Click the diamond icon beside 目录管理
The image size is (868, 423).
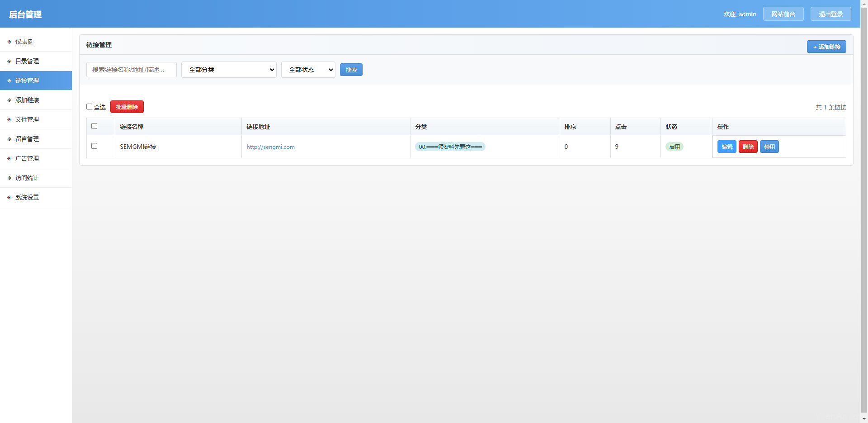(9, 61)
